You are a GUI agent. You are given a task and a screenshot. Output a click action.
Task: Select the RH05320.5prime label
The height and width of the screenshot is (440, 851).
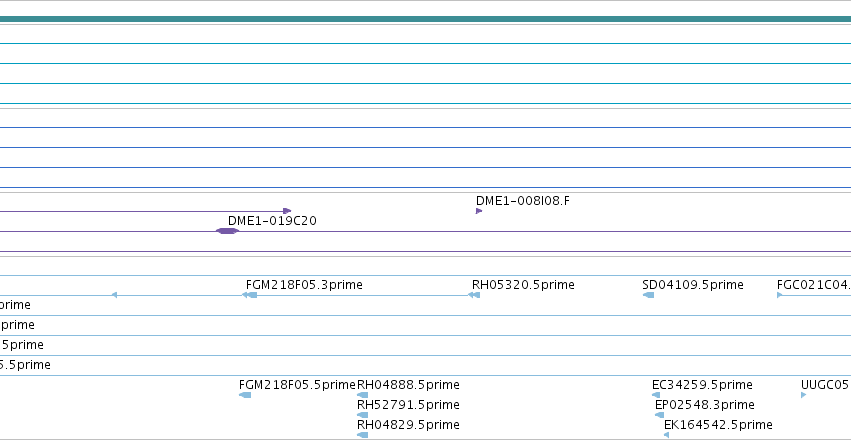pos(523,285)
